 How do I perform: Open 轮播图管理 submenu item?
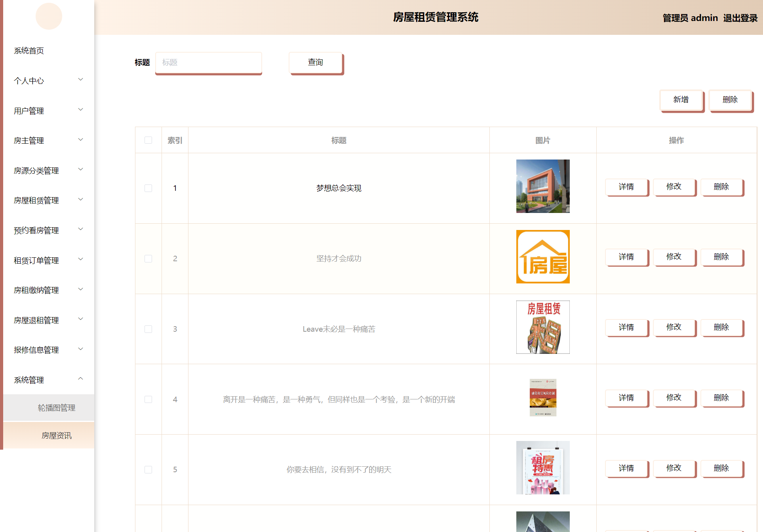point(56,408)
